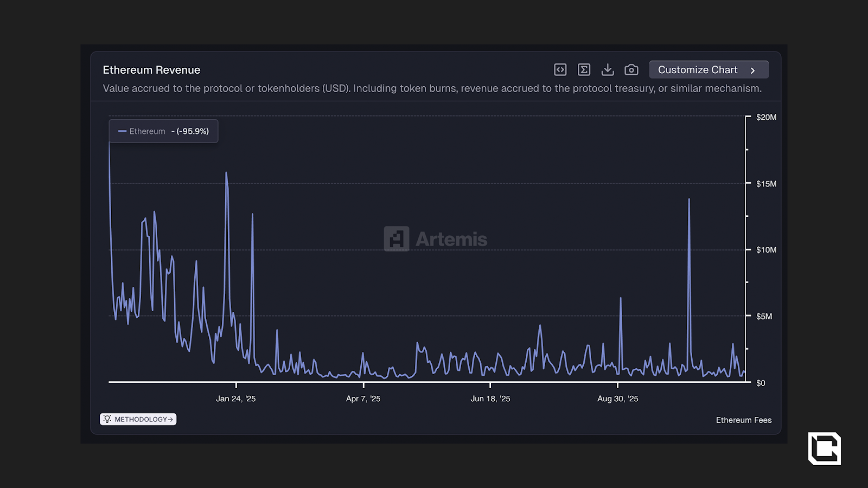Screen dimensions: 868x488
Task: Download the chart data
Action: click(x=608, y=70)
